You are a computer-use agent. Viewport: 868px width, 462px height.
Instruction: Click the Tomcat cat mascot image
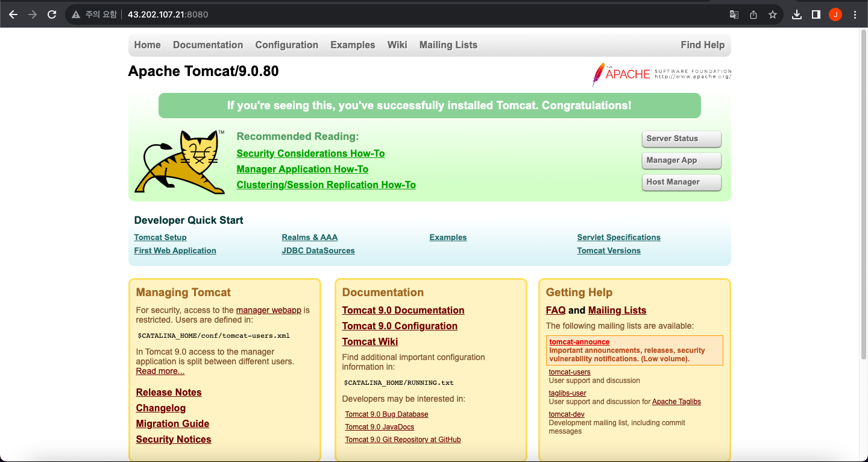(x=180, y=162)
